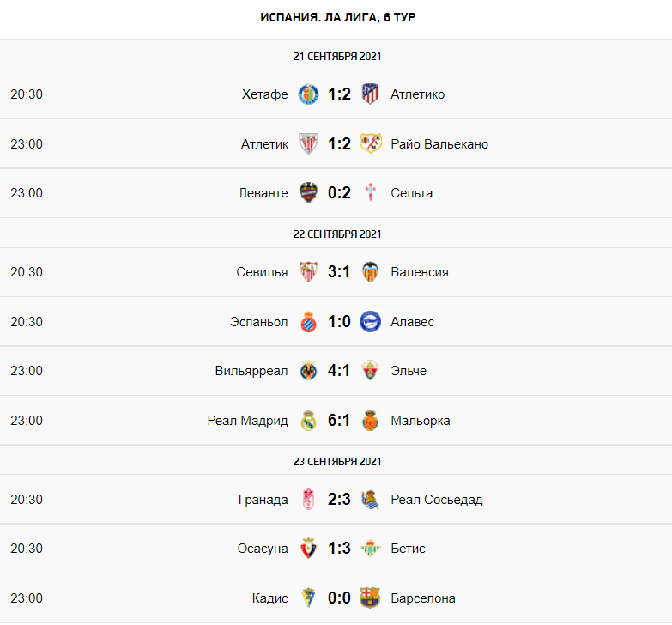The image size is (672, 625).
Task: Click the Villarreal yellow crest icon
Action: 308,371
